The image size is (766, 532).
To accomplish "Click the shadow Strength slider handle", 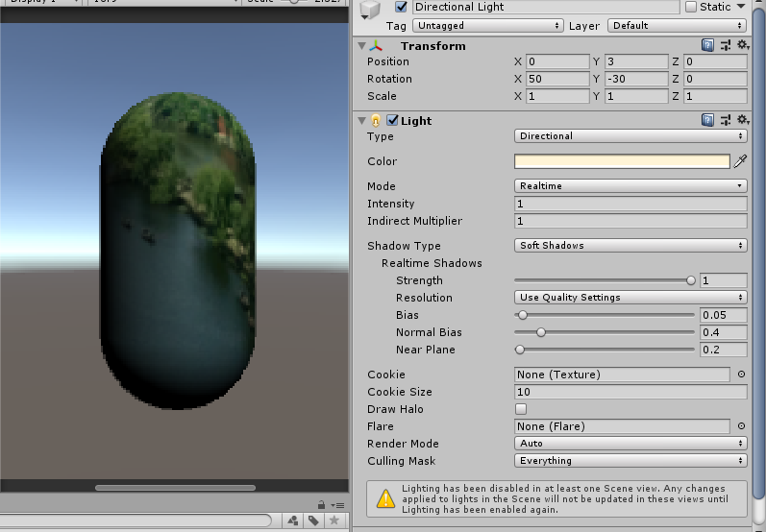I will (690, 280).
